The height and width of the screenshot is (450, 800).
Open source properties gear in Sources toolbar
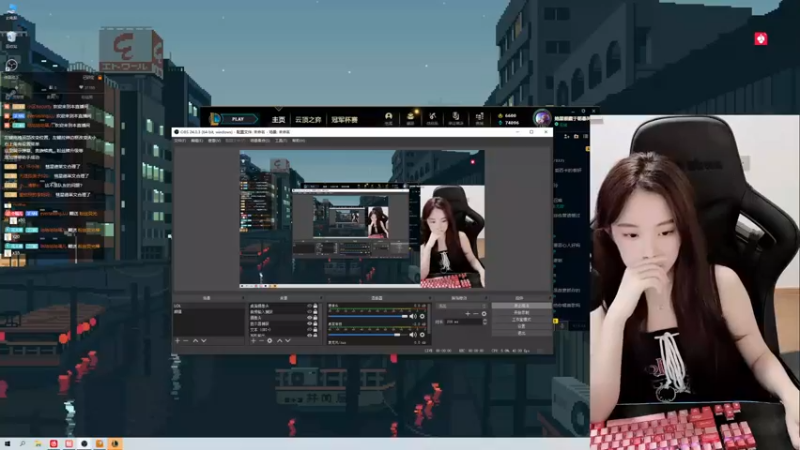(270, 340)
